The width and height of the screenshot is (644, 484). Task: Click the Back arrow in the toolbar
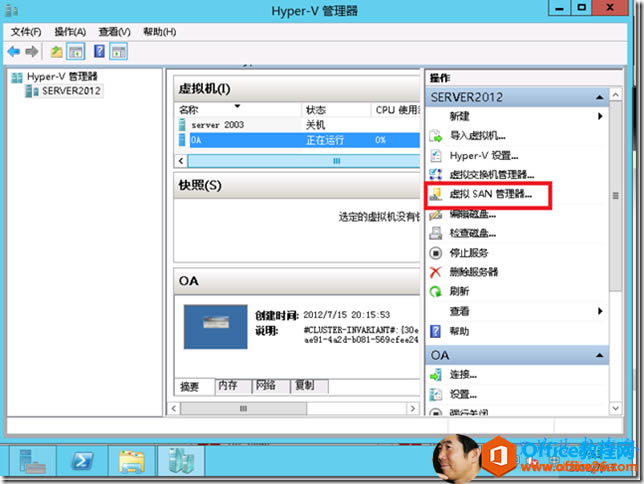14,52
